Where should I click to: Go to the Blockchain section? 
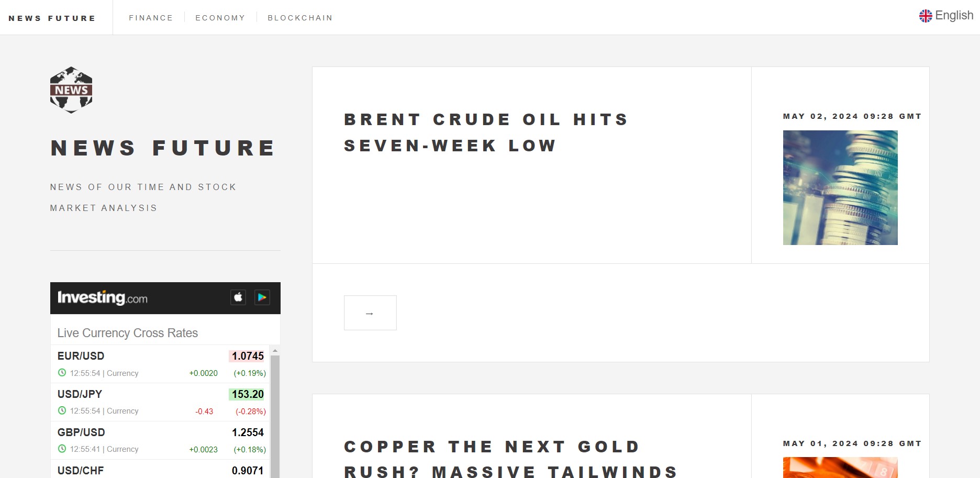click(300, 18)
